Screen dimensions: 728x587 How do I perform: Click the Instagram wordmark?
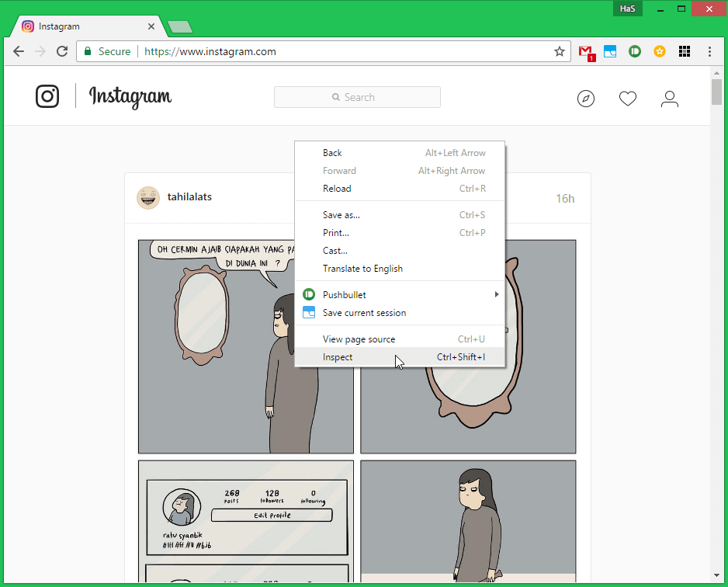click(130, 96)
